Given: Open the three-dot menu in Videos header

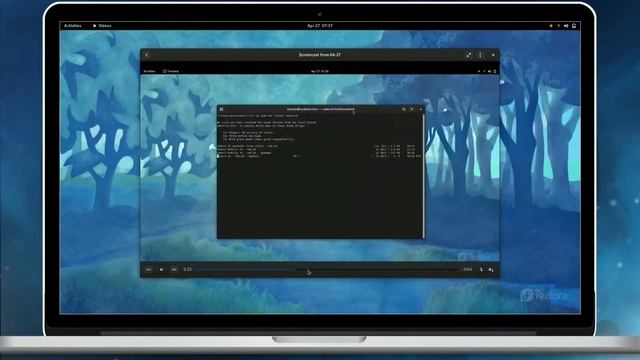Looking at the screenshot, I should click(x=480, y=55).
